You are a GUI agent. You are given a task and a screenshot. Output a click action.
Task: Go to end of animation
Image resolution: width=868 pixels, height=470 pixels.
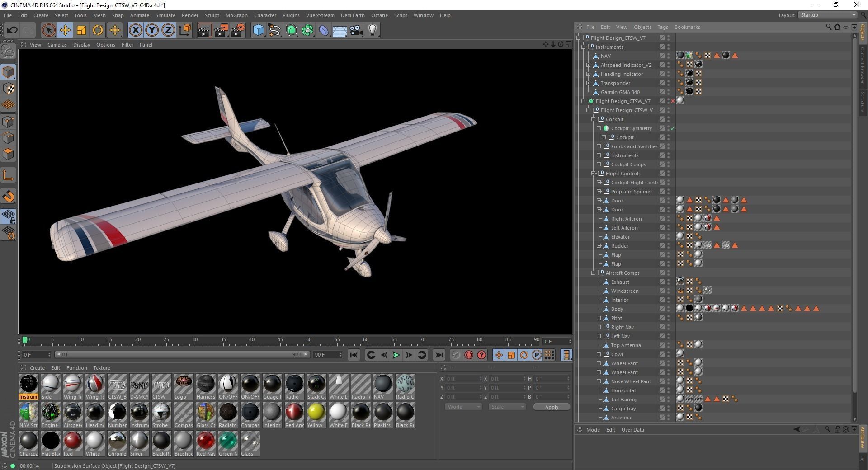(x=439, y=355)
